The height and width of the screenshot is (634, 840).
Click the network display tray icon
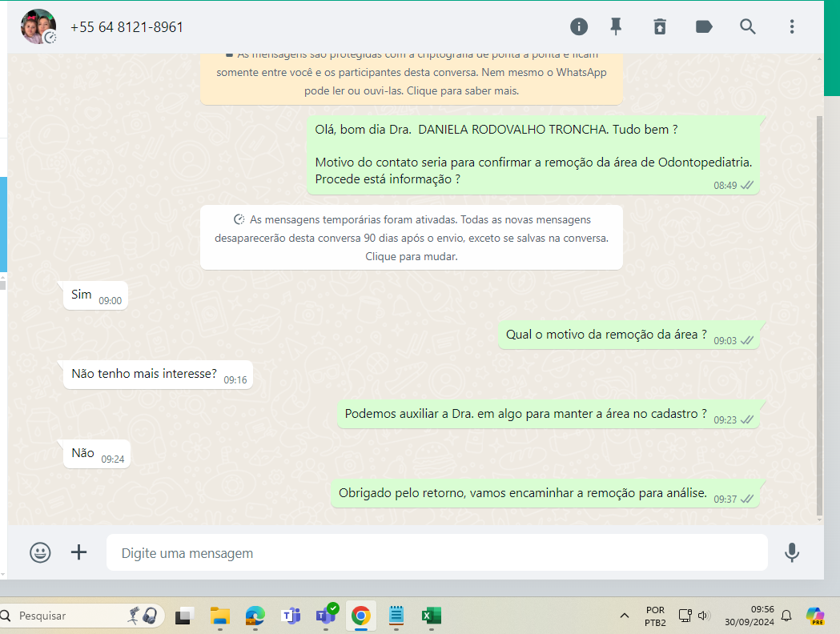[x=685, y=616]
